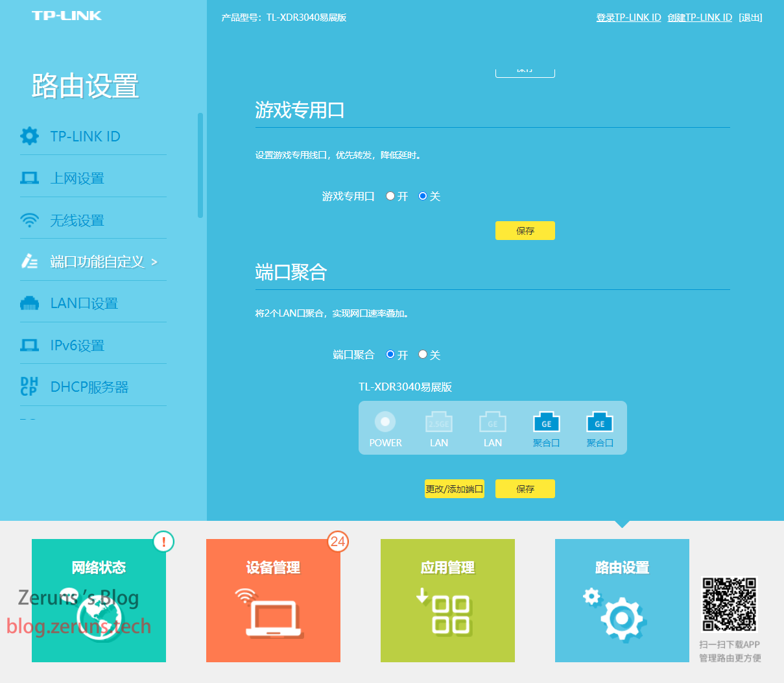The height and width of the screenshot is (683, 784).
Task: Click the warning badge on 网络状态
Action: pos(163,542)
